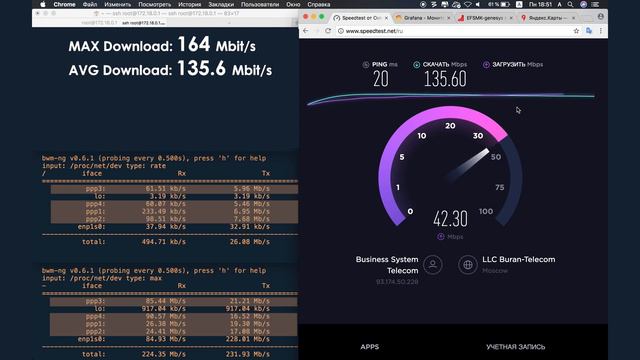Click the Wi-Fi status icon in menu bar

pos(468,4)
